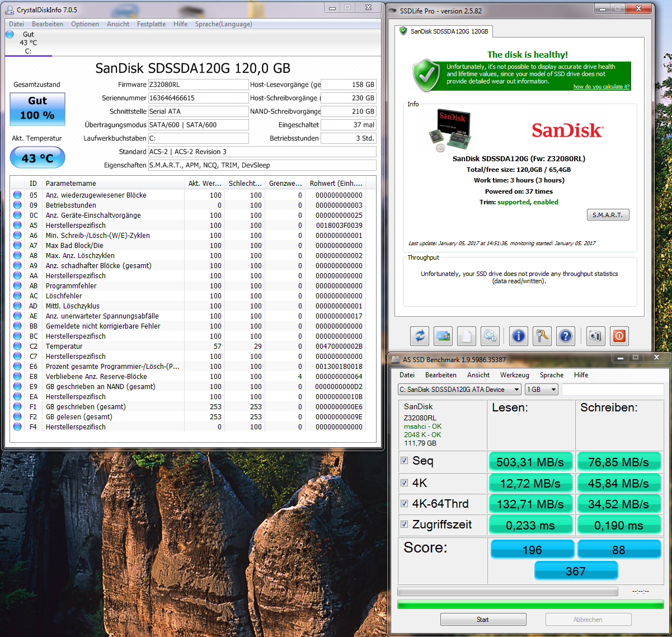
Task: Click the red power exit icon in SSDLife
Action: click(619, 336)
